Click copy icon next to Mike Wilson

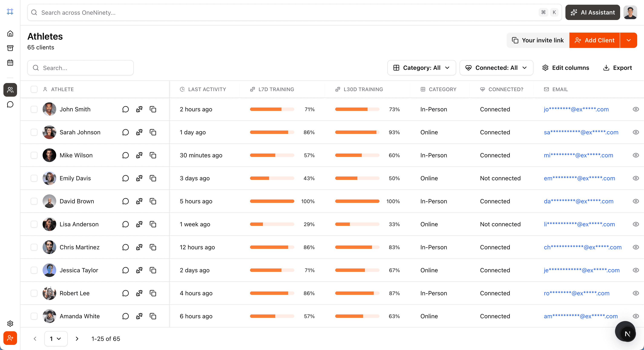point(153,155)
